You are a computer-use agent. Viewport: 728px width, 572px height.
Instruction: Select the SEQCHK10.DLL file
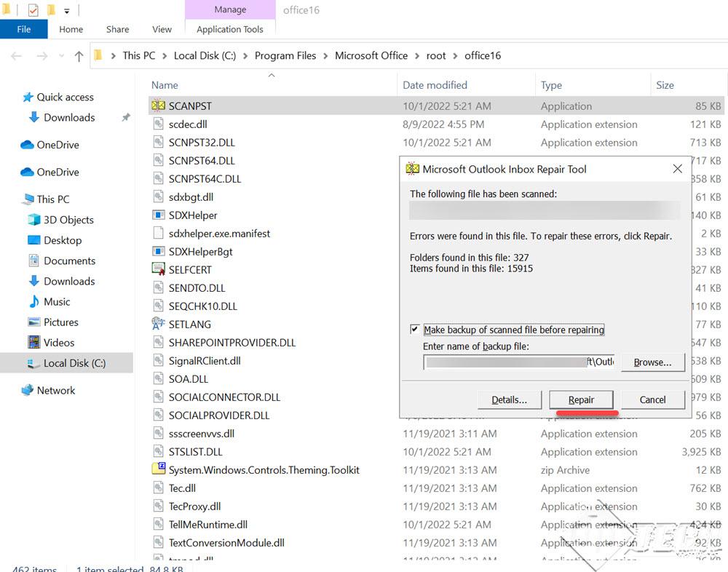coord(202,306)
